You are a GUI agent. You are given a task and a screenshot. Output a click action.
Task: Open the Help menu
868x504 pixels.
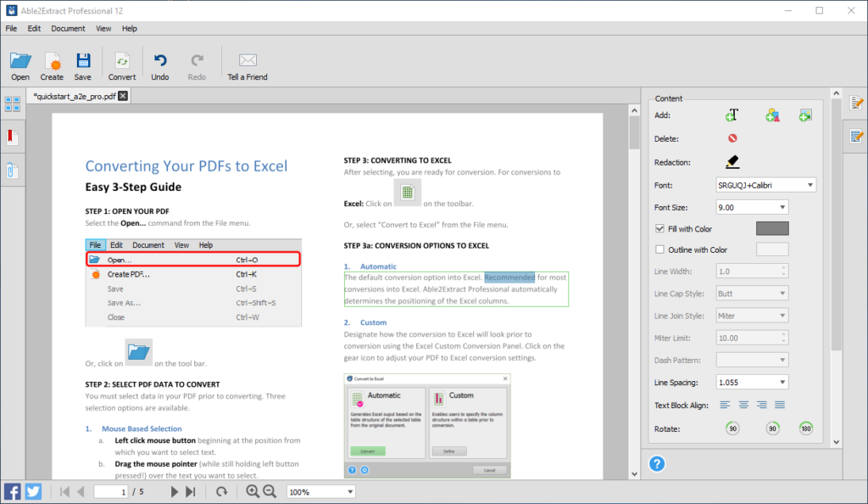(130, 28)
